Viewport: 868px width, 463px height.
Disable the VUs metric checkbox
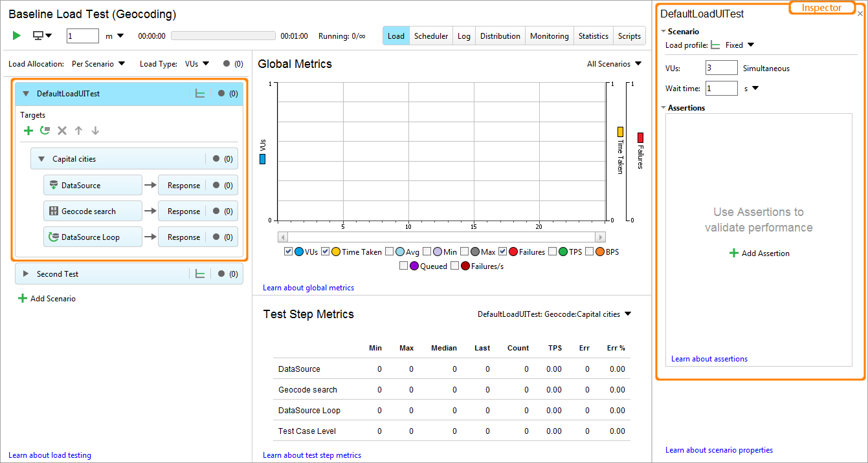[288, 252]
